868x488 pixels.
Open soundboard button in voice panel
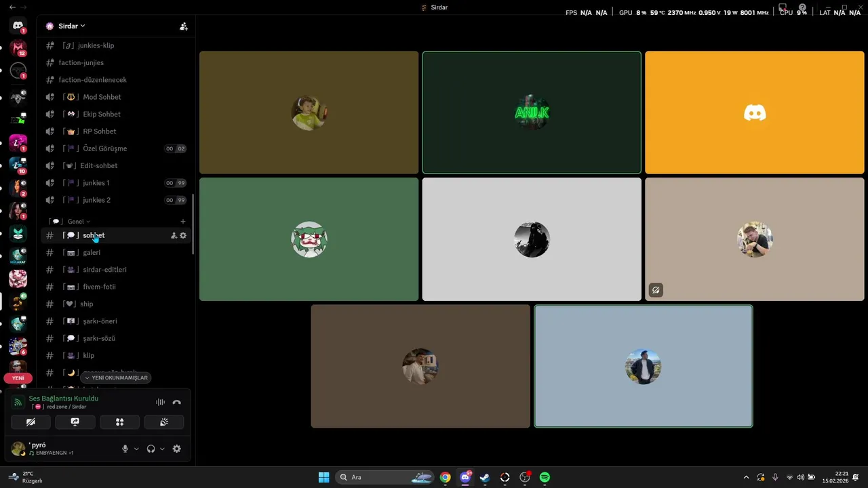[x=163, y=422]
